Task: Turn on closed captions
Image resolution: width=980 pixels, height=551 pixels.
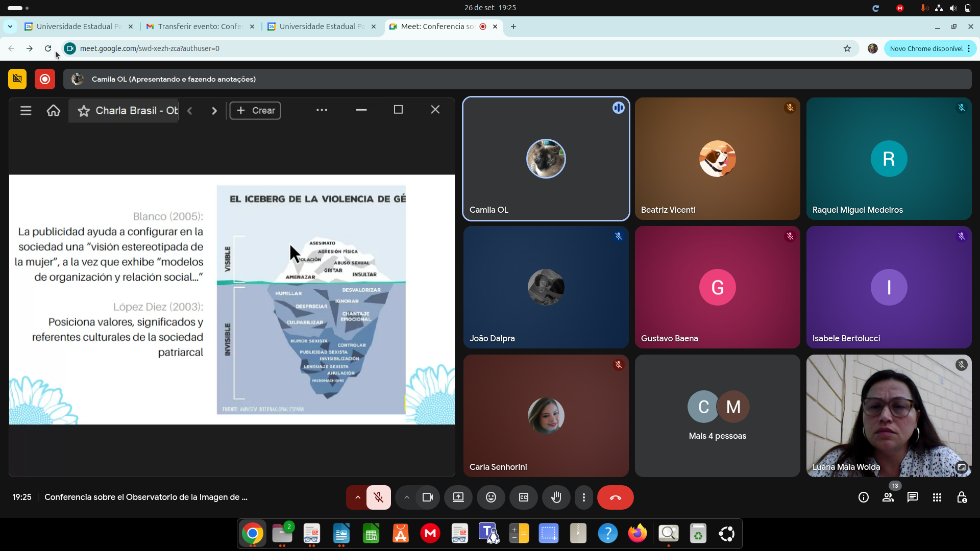Action: pyautogui.click(x=523, y=497)
